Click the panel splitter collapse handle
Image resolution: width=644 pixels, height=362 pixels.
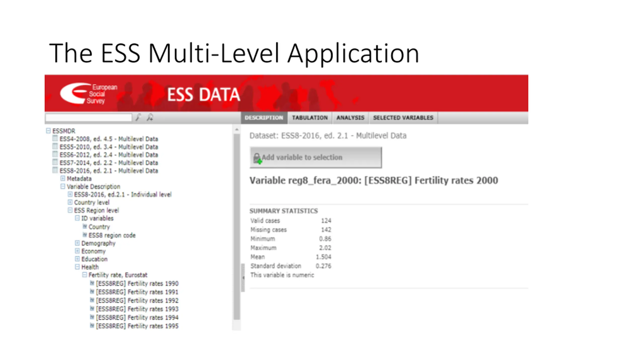pyautogui.click(x=243, y=278)
